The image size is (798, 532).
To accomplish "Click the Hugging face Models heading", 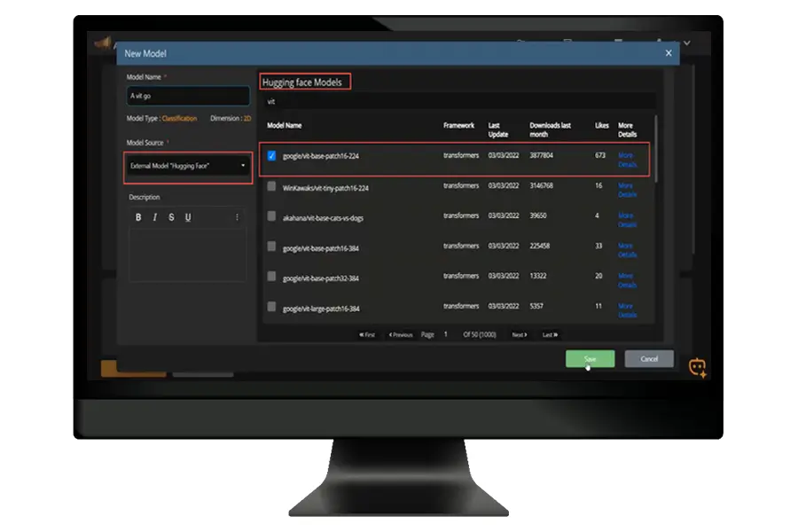I will (x=302, y=82).
